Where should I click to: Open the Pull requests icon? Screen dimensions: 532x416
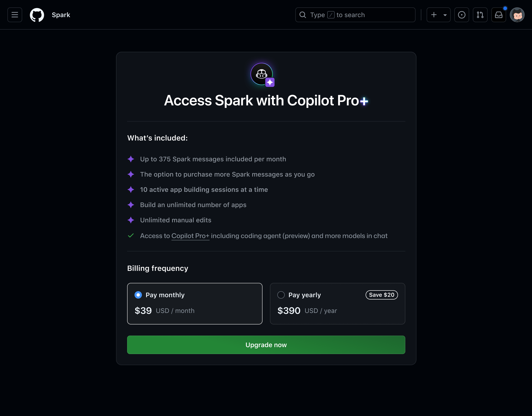(480, 15)
